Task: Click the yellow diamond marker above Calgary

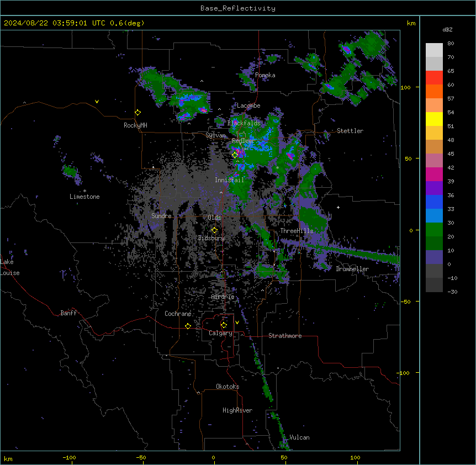Action: 224,325
